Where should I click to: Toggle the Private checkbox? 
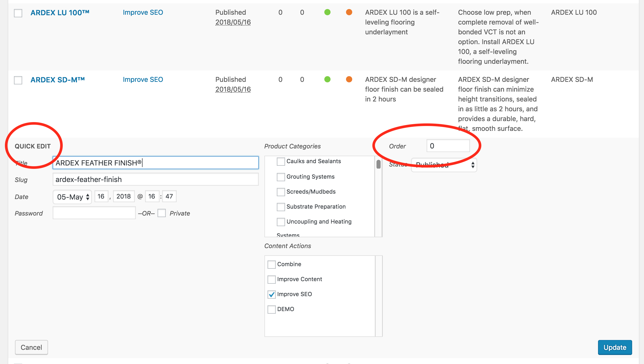coord(162,213)
